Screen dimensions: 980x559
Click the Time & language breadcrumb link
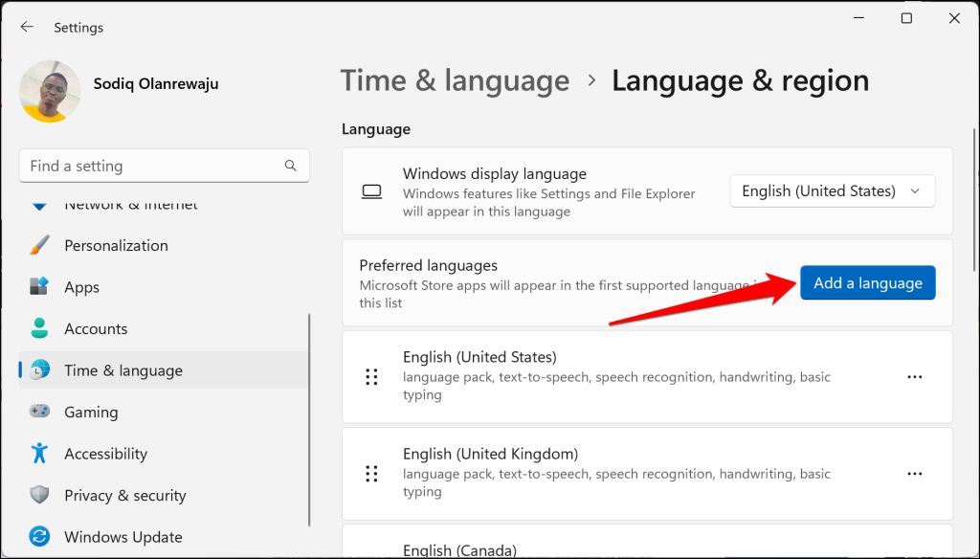455,80
